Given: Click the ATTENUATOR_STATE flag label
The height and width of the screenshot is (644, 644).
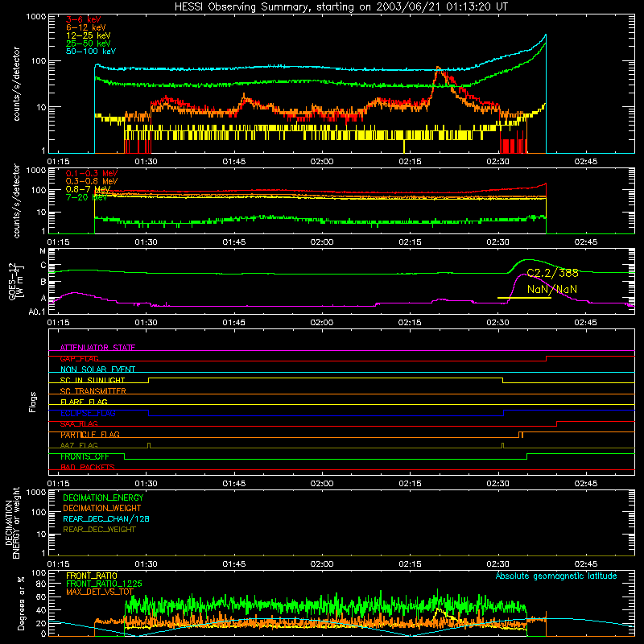Looking at the screenshot, I should coord(97,348).
